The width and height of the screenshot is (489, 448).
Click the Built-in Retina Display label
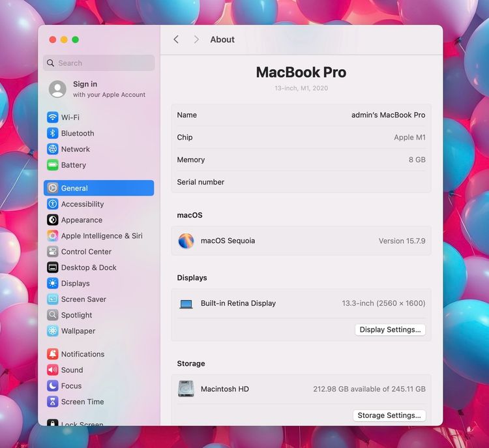(238, 303)
